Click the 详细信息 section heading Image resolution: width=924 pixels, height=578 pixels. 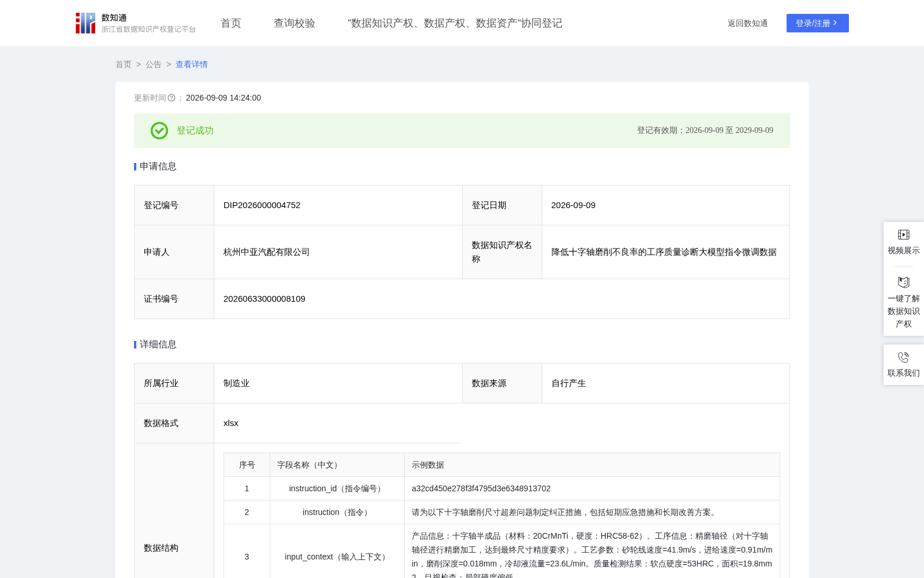158,344
